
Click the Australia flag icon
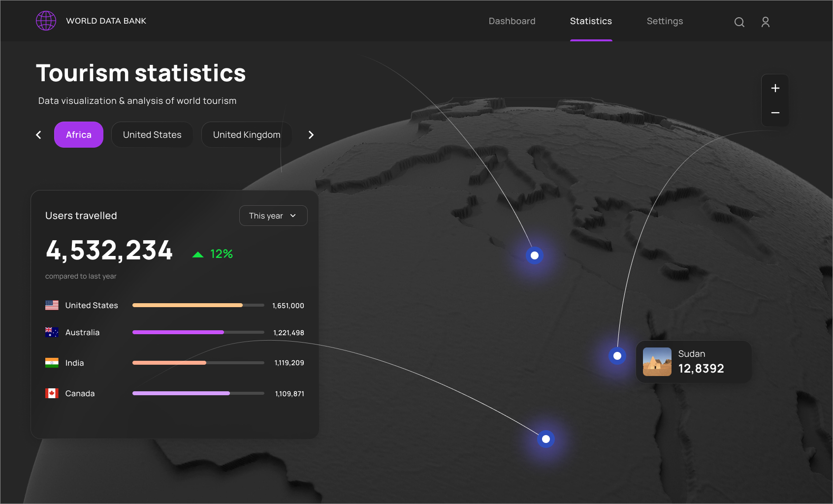click(52, 332)
